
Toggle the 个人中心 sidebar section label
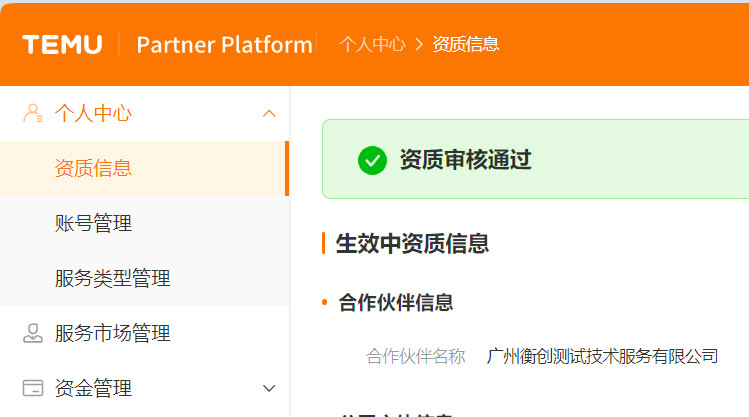pos(93,113)
